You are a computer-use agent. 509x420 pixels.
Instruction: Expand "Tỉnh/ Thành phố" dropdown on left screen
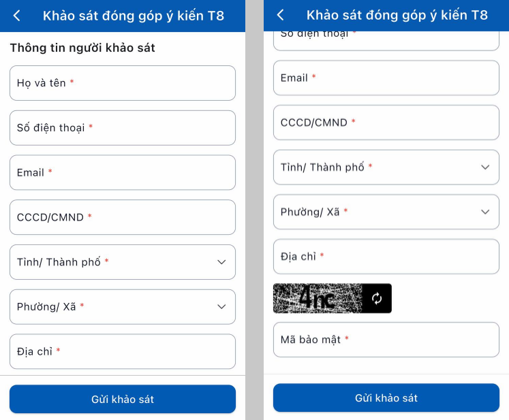point(123,262)
